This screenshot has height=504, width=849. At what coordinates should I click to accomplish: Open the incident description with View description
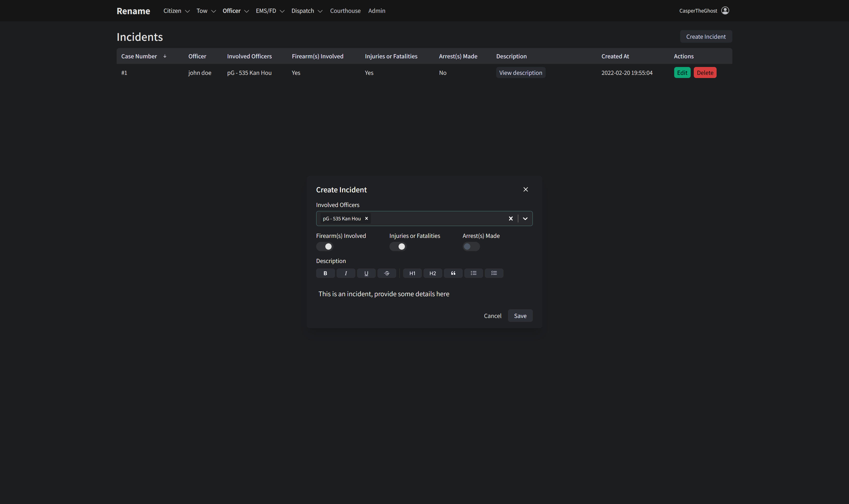521,72
